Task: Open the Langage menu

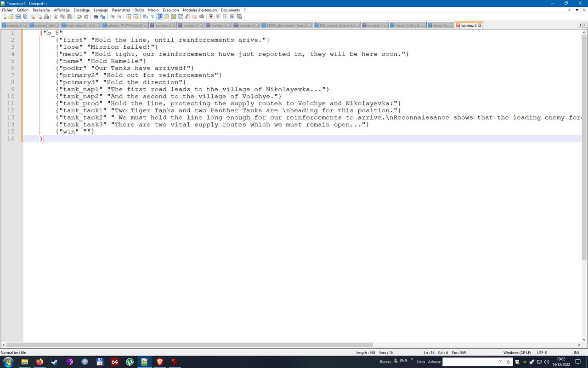Action: (101, 10)
